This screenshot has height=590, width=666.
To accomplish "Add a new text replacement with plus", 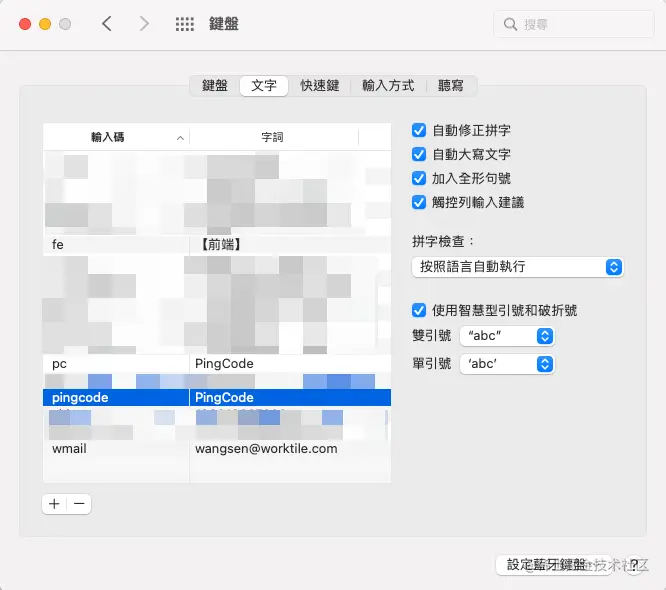I will pyautogui.click(x=54, y=504).
